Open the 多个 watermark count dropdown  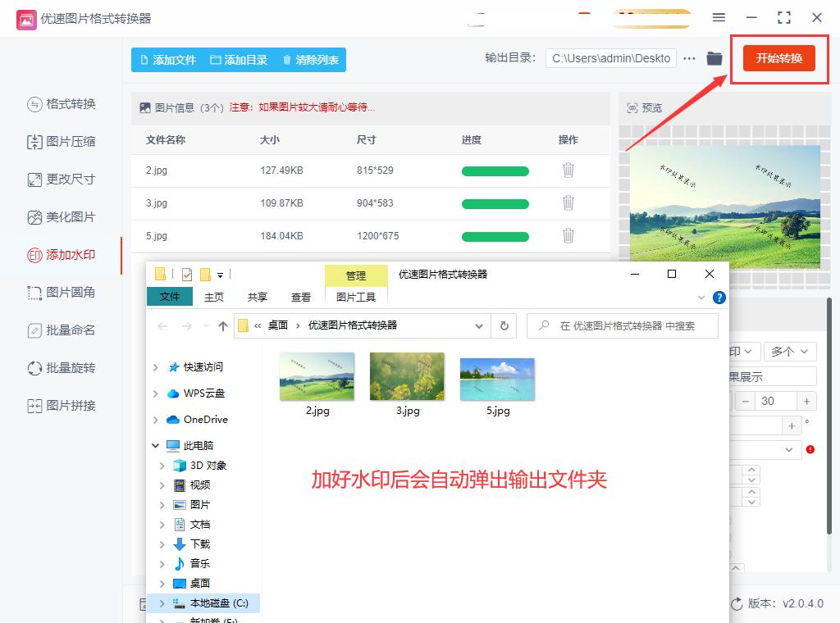pyautogui.click(x=789, y=351)
